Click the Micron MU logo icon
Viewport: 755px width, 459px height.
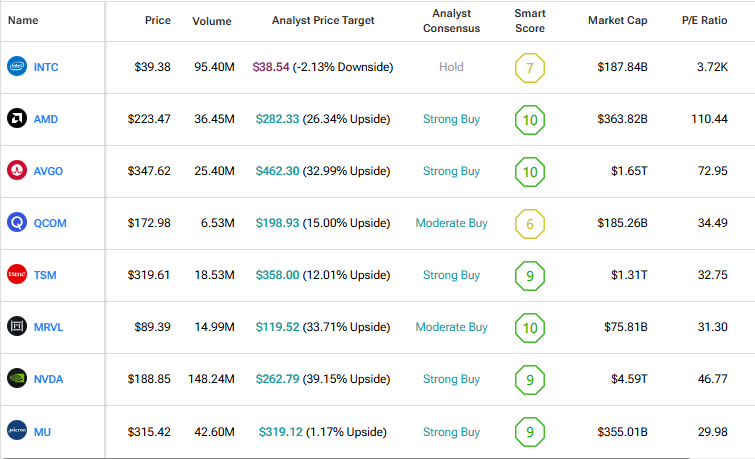click(17, 431)
